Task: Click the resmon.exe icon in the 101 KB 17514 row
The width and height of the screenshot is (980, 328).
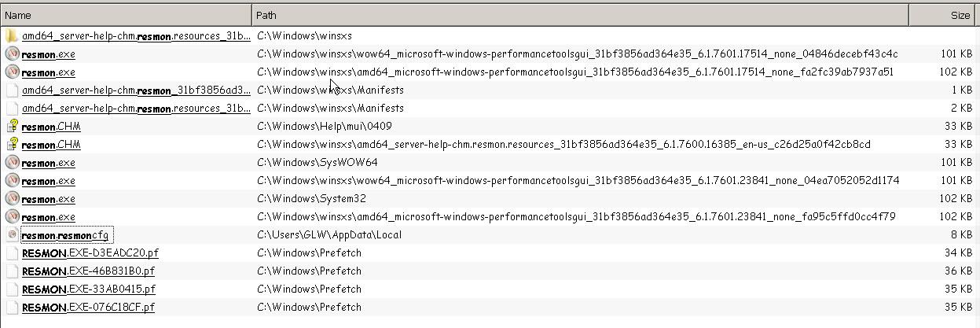Action: point(12,54)
